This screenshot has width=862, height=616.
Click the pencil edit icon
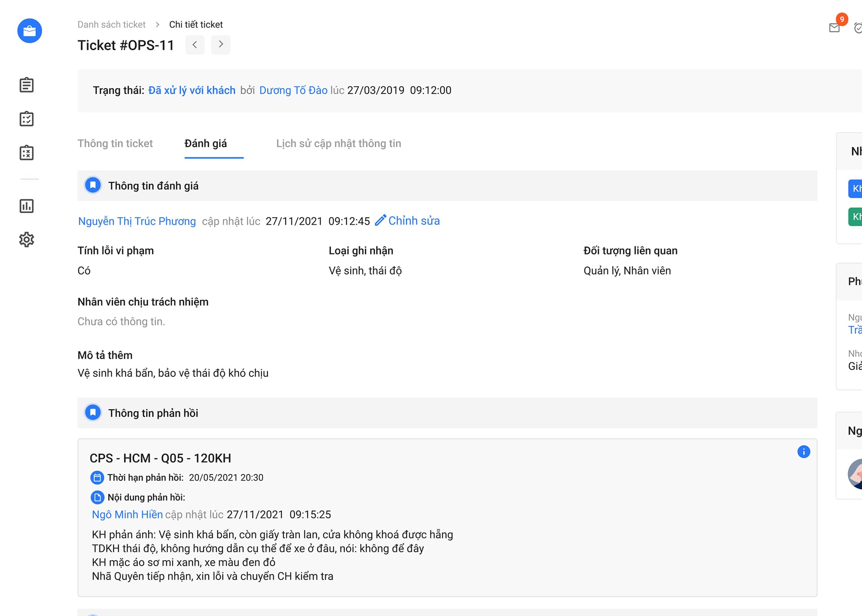pos(380,220)
